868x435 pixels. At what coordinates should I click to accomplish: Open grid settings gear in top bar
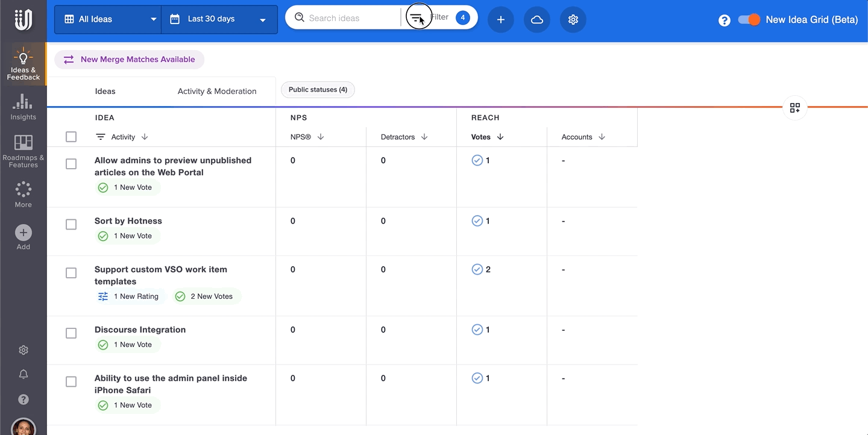tap(573, 20)
